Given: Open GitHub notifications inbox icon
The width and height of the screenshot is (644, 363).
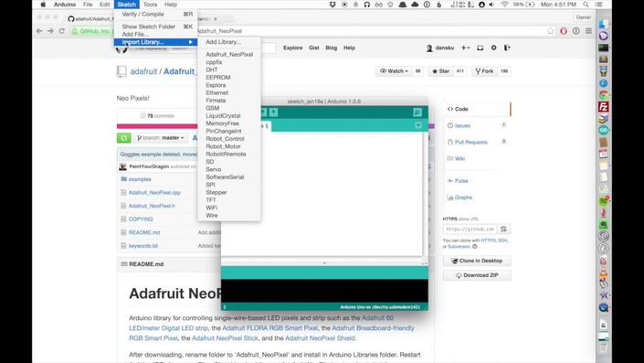Looking at the screenshot, I should [x=480, y=48].
